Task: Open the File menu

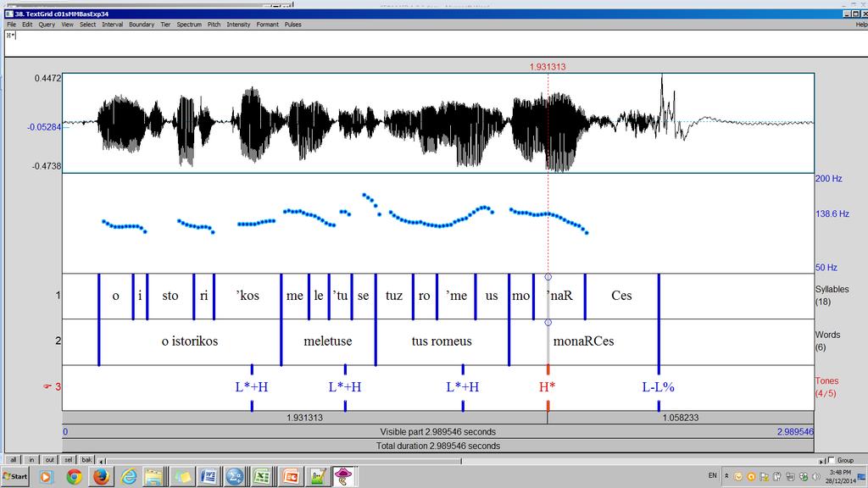Action: [x=11, y=25]
